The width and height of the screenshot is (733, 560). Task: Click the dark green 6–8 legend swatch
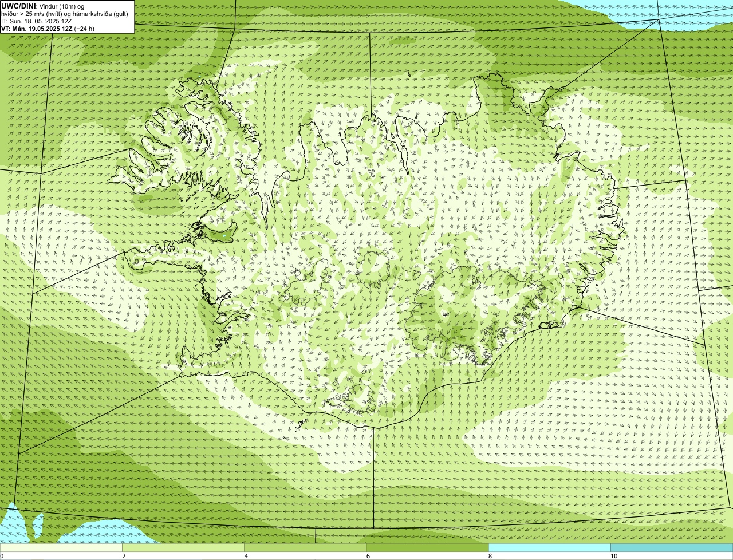(427, 548)
